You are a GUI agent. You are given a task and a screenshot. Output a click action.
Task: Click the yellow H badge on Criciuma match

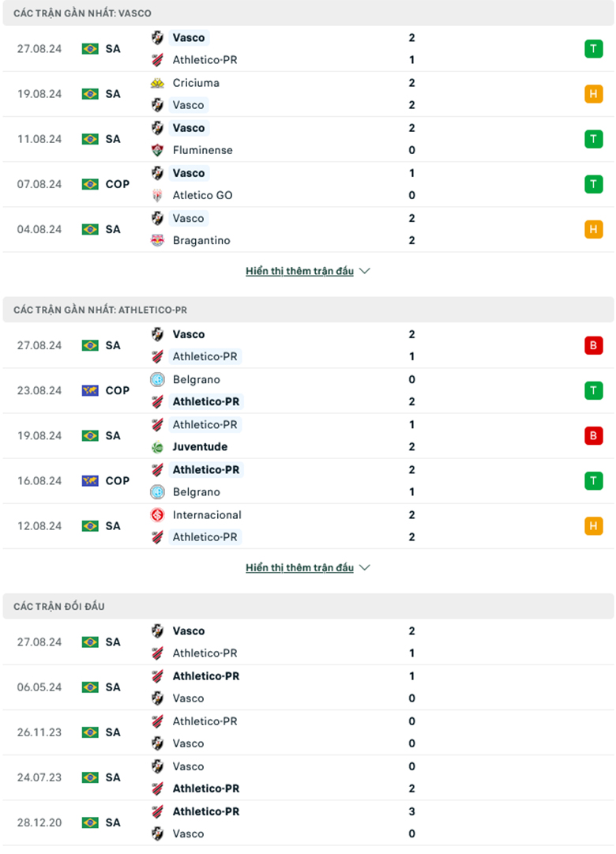(x=593, y=93)
